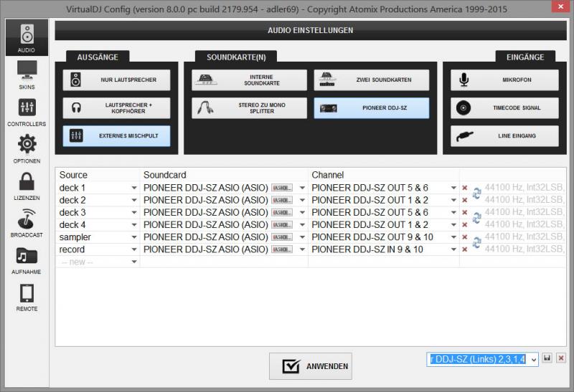Expand the deck 4 source dropdown
574x392 pixels.
pos(134,225)
